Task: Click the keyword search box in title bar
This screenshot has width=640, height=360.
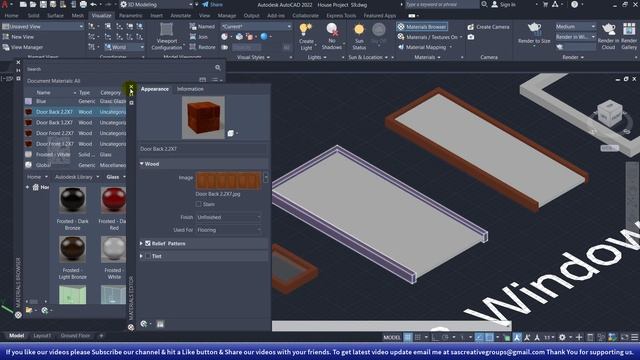Action: tap(441, 4)
